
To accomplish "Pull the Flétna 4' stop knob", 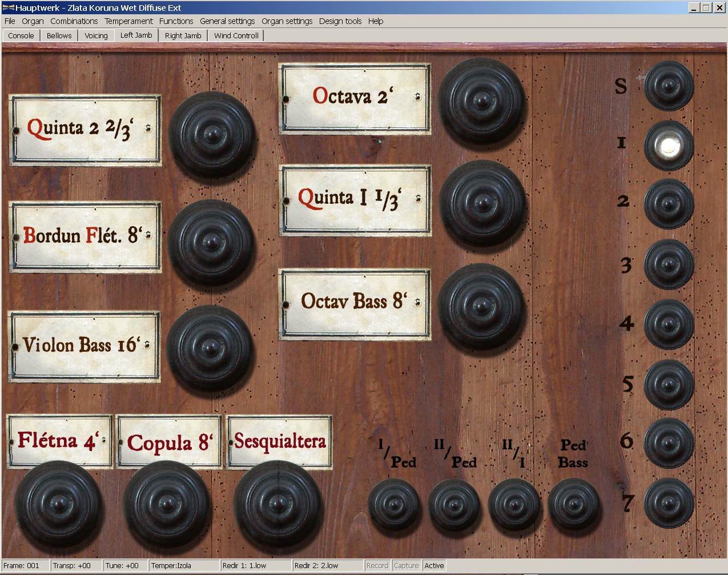I will tap(58, 504).
